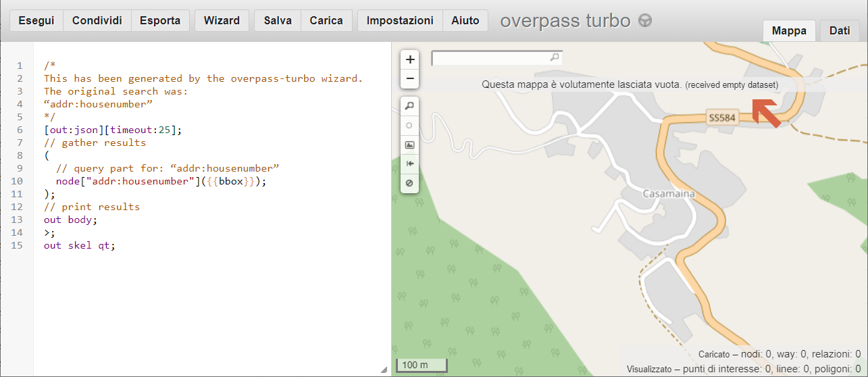This screenshot has width=868, height=377.
Task: Toggle the data overlay disable icon
Action: coord(409,183)
